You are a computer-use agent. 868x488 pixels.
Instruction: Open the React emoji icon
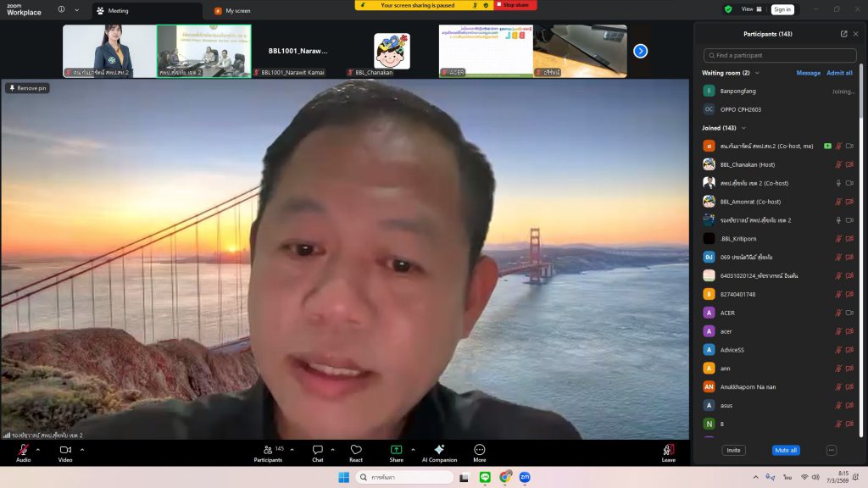[x=356, y=450]
